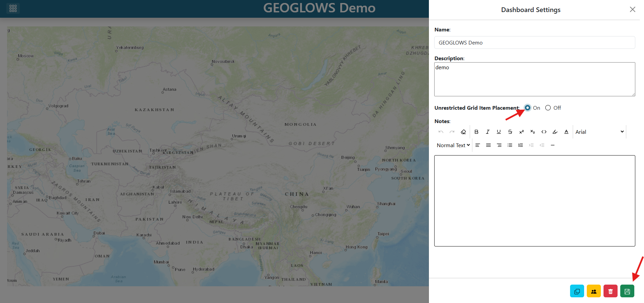Viewport: 644px width, 303px height.
Task: Save settings with the green disk button
Action: point(627,291)
